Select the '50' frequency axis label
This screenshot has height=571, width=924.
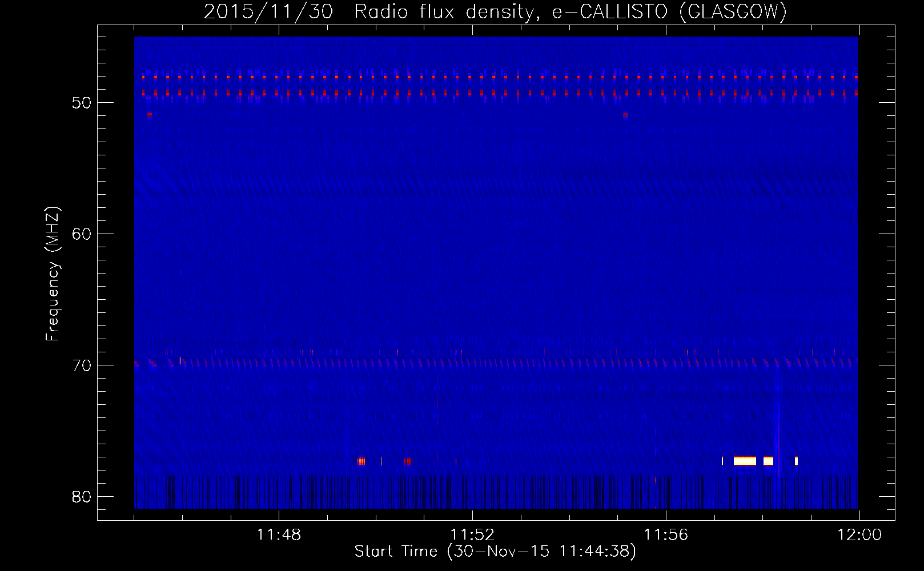pyautogui.click(x=82, y=103)
